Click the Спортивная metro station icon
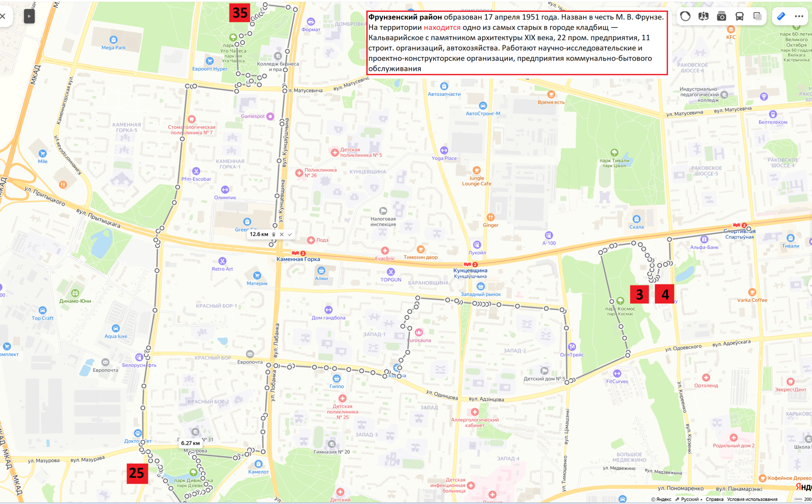 pyautogui.click(x=737, y=225)
